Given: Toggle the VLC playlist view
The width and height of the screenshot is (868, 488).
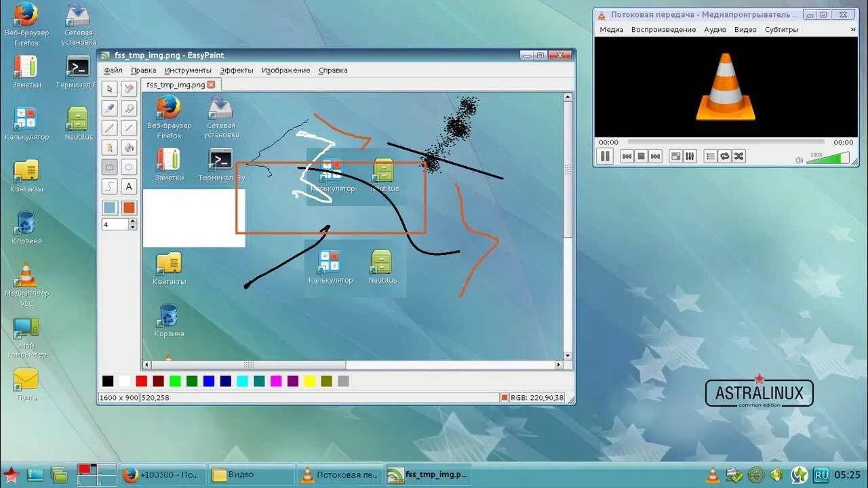Looking at the screenshot, I should pyautogui.click(x=710, y=157).
